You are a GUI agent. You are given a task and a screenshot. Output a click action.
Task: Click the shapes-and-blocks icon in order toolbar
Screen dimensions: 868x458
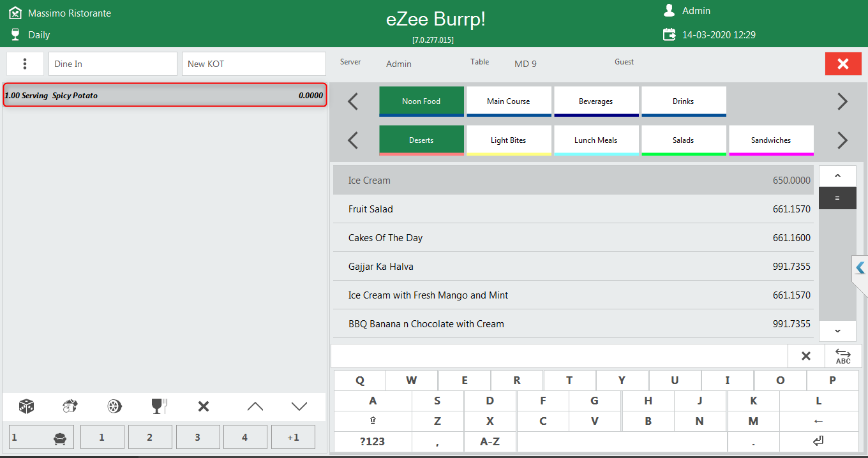(70, 406)
